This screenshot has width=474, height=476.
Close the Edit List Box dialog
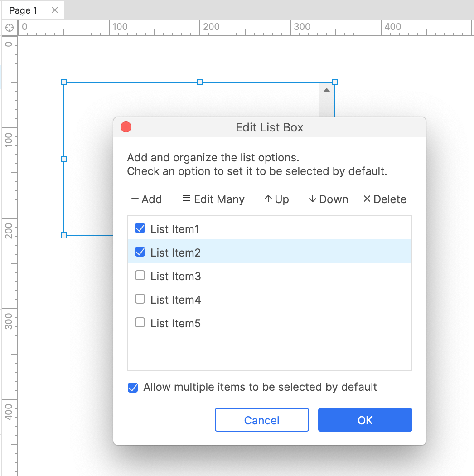tap(126, 127)
